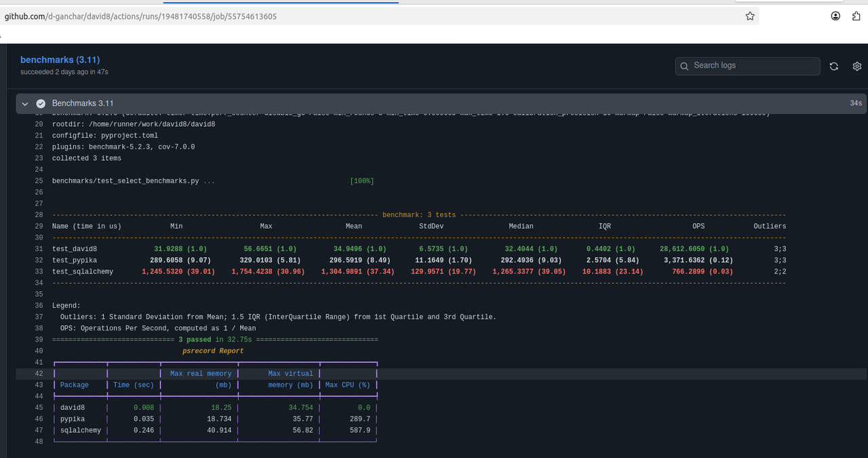Click the browser address bar URL

pos(140,16)
